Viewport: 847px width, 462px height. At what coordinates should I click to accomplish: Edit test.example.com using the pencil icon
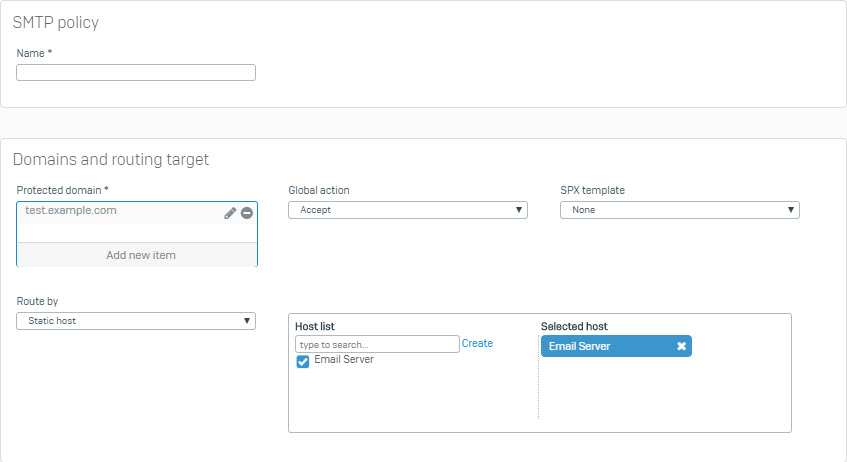(x=230, y=213)
